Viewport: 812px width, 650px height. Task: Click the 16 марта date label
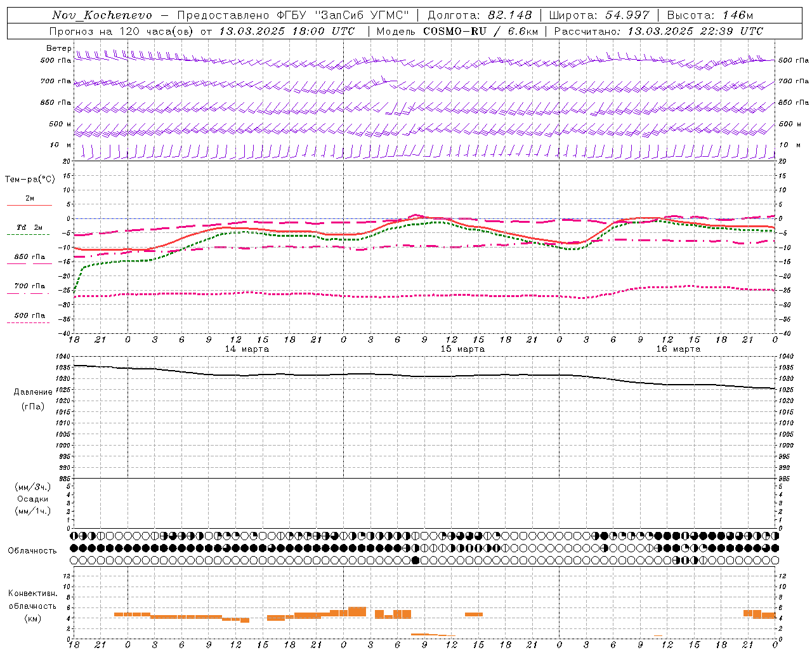pyautogui.click(x=678, y=349)
